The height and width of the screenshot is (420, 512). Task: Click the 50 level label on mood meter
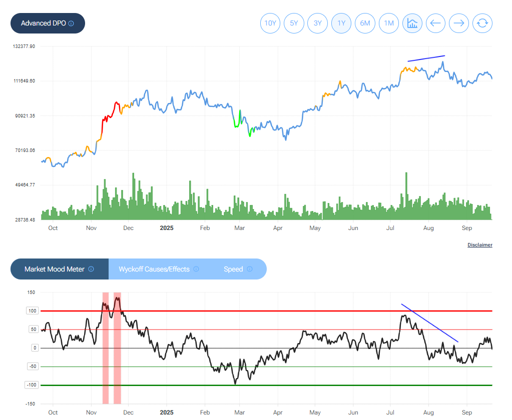click(x=34, y=329)
